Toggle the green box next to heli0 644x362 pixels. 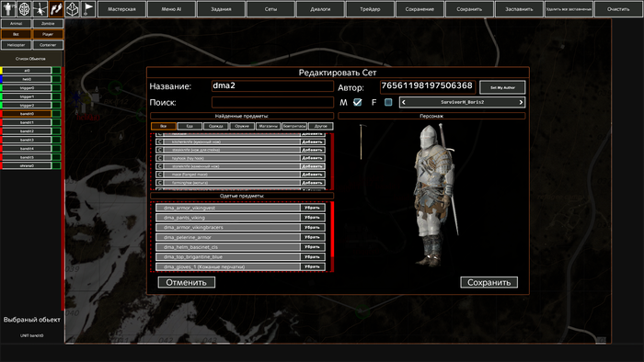point(56,79)
